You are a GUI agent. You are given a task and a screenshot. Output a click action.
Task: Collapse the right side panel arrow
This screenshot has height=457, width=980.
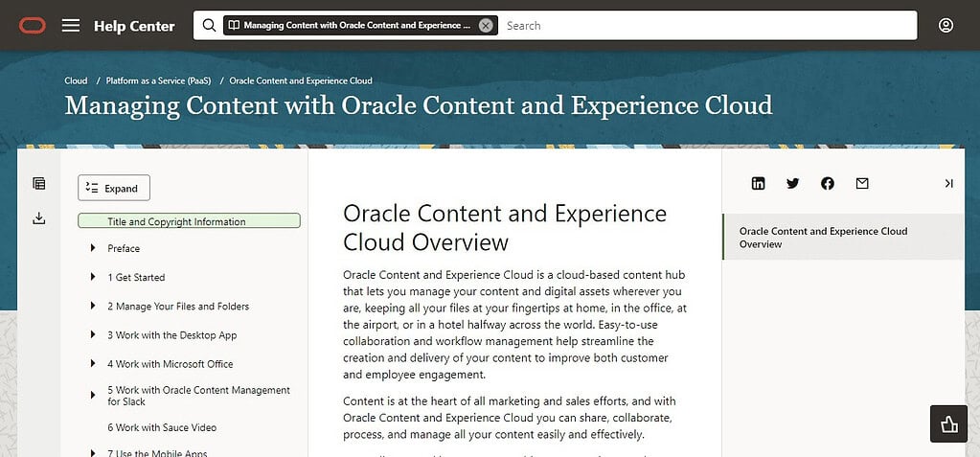point(948,183)
